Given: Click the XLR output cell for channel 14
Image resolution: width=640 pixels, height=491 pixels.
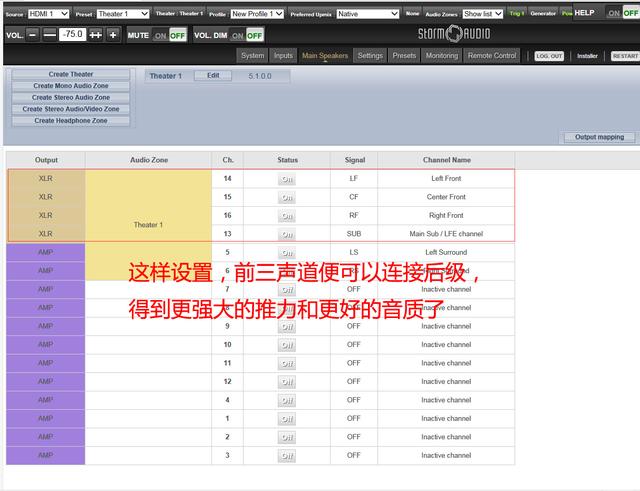Looking at the screenshot, I should pos(46,179).
